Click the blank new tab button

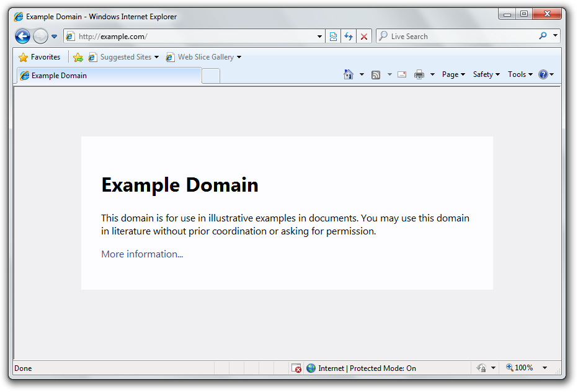211,76
